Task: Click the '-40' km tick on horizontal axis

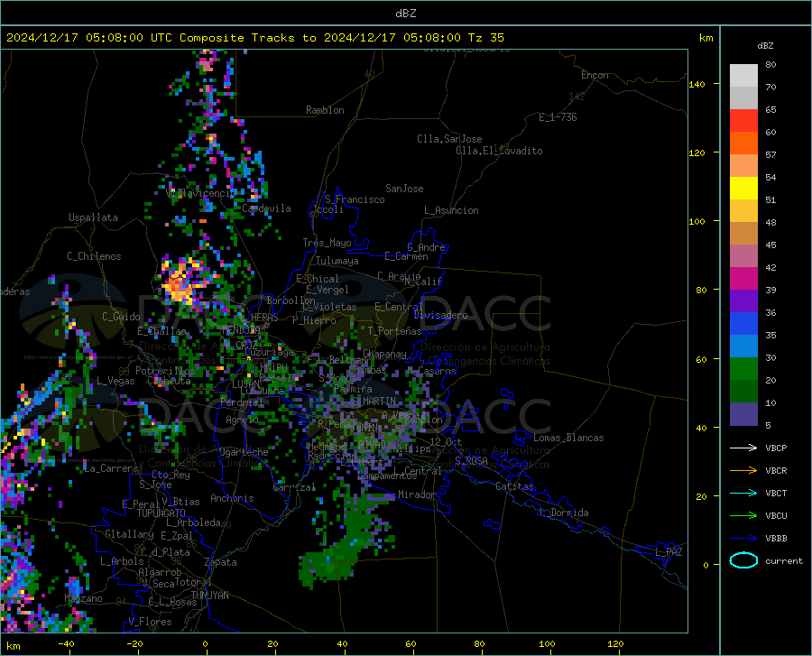Action: (66, 643)
